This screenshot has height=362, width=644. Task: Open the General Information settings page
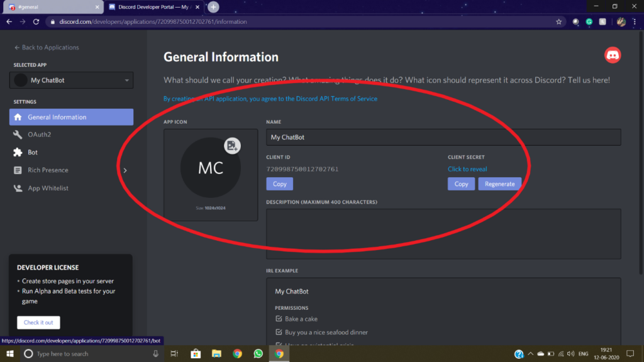point(72,117)
